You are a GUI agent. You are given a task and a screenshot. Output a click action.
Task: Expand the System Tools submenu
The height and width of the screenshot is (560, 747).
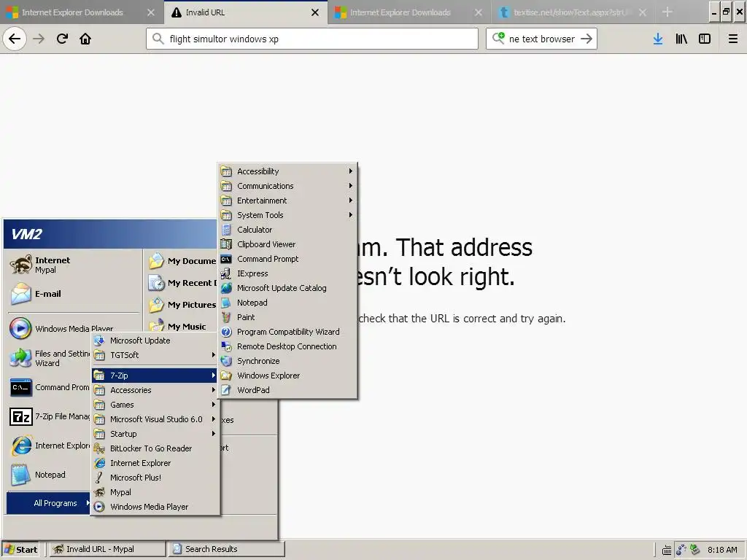287,215
